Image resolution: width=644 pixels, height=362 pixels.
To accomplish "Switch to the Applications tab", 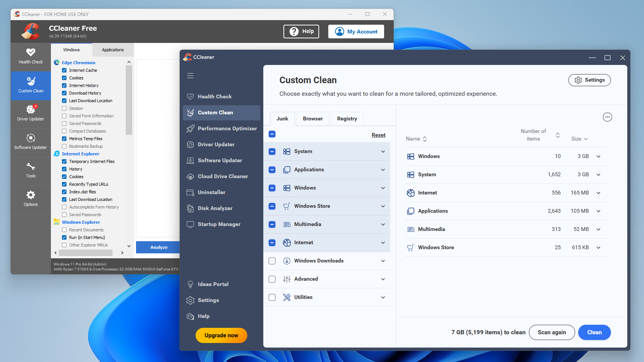I will 113,50.
